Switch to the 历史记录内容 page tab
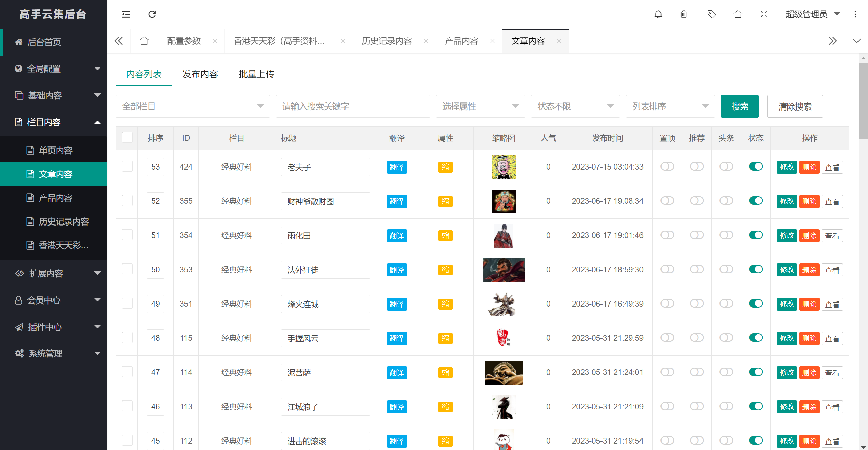 [x=387, y=41]
